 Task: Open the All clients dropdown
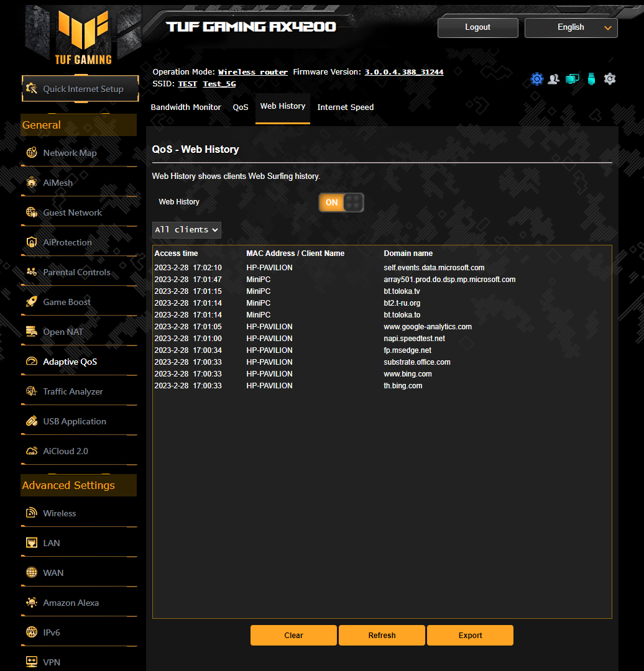click(x=186, y=230)
